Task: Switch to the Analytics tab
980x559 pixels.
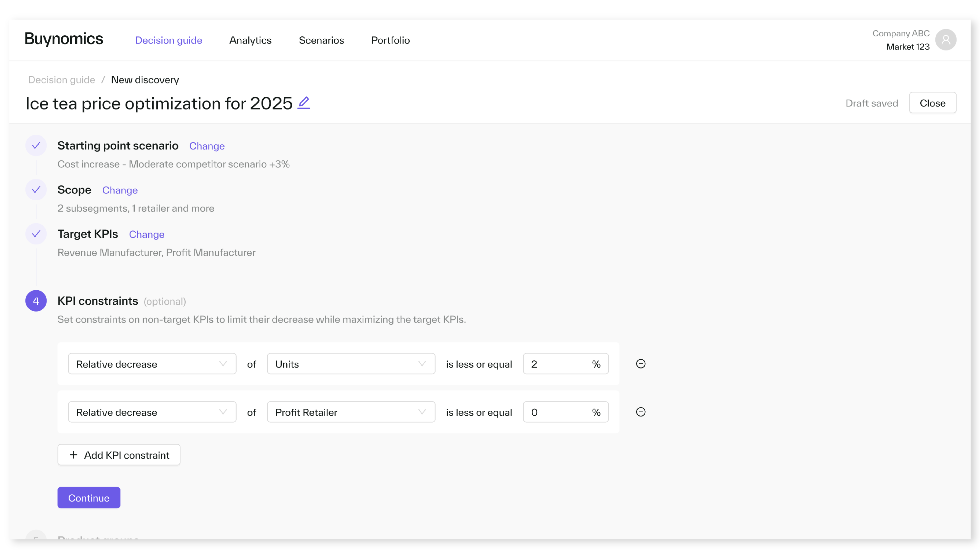Action: [x=250, y=40]
